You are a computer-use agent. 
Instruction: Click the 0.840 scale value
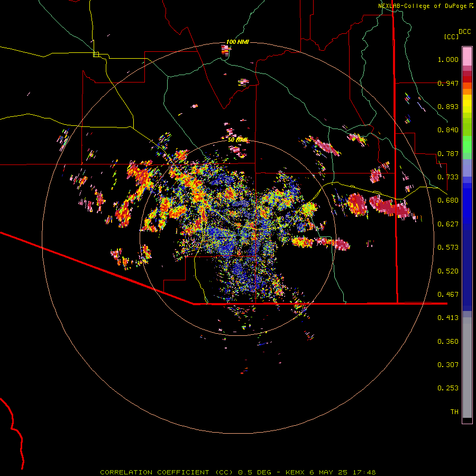tap(448, 130)
